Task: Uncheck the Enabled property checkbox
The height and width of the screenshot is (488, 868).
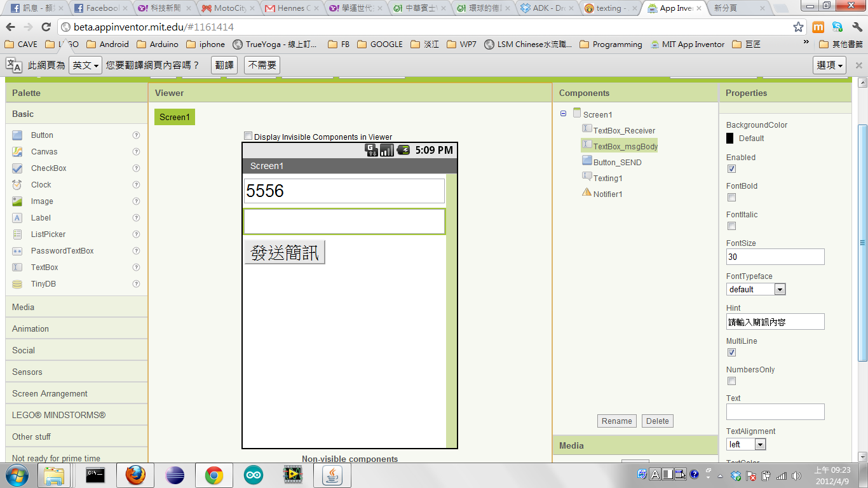Action: pos(731,169)
